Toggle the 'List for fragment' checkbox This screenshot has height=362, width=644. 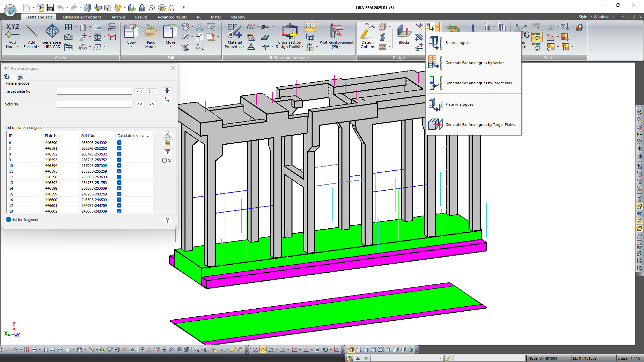click(9, 220)
